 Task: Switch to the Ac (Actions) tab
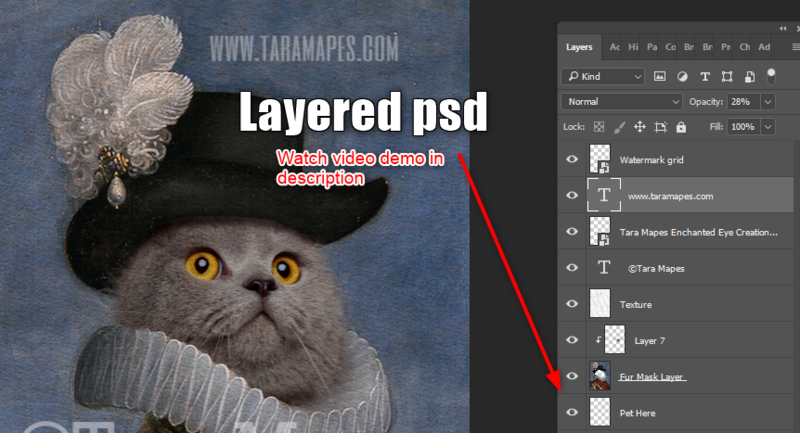tap(615, 47)
